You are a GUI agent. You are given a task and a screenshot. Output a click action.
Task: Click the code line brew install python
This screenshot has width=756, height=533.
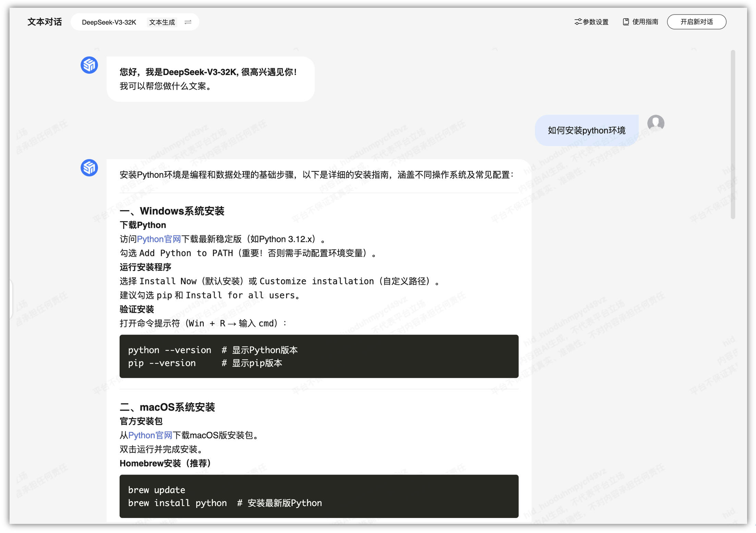(x=225, y=503)
